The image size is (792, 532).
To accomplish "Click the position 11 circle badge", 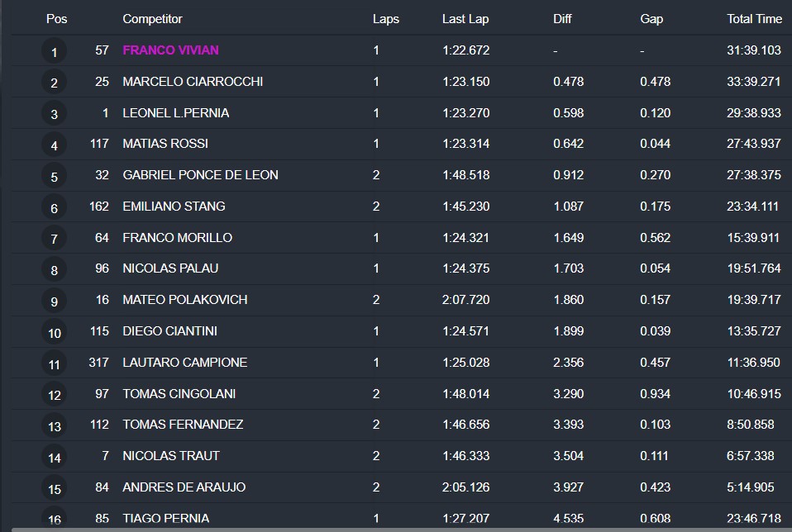I will tap(55, 363).
